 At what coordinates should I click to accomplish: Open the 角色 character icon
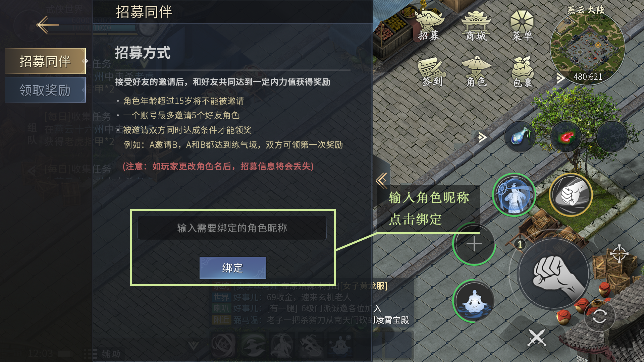pos(476,72)
